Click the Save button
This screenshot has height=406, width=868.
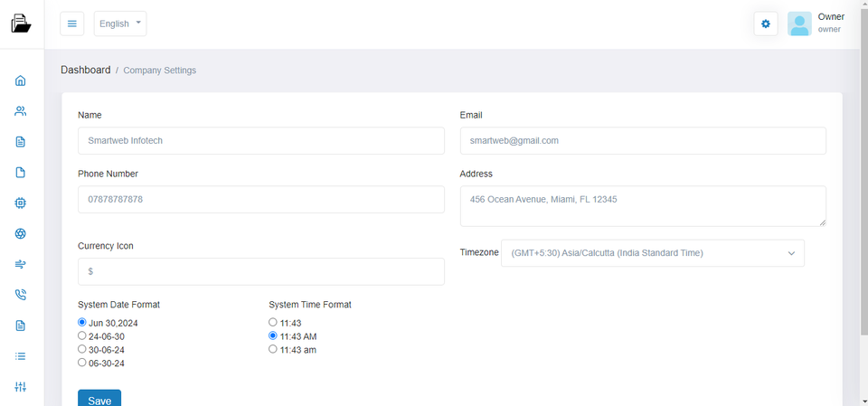tap(99, 400)
